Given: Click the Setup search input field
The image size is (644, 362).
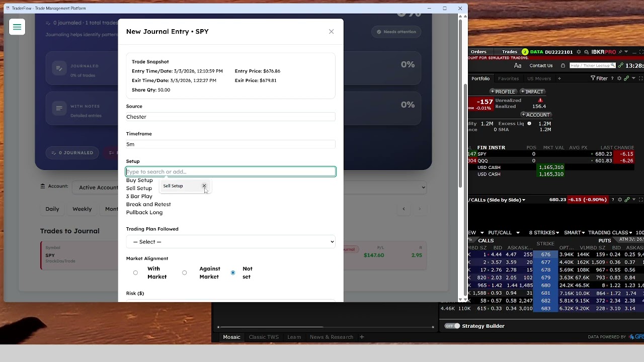Looking at the screenshot, I should pos(230,171).
